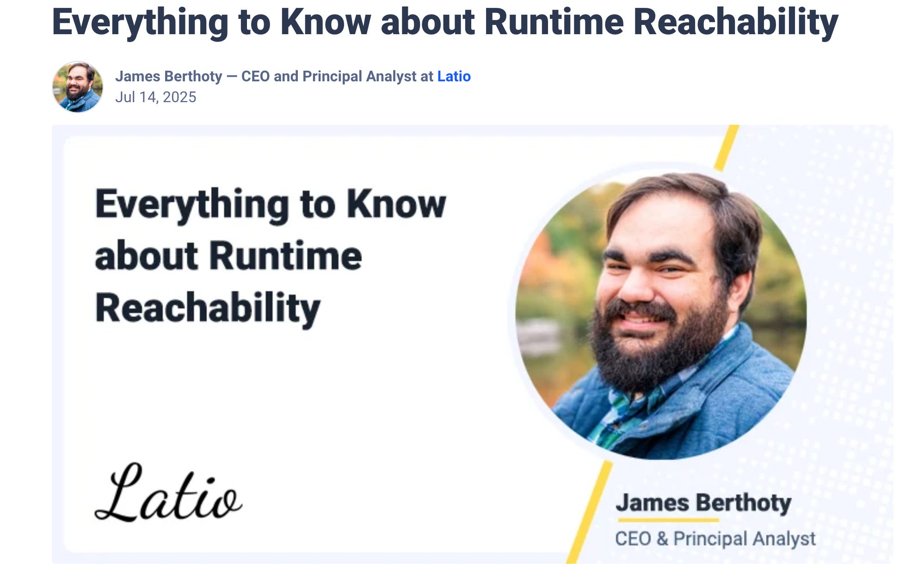The height and width of the screenshot is (586, 924).
Task: Click the small author avatar in byline
Action: [77, 87]
